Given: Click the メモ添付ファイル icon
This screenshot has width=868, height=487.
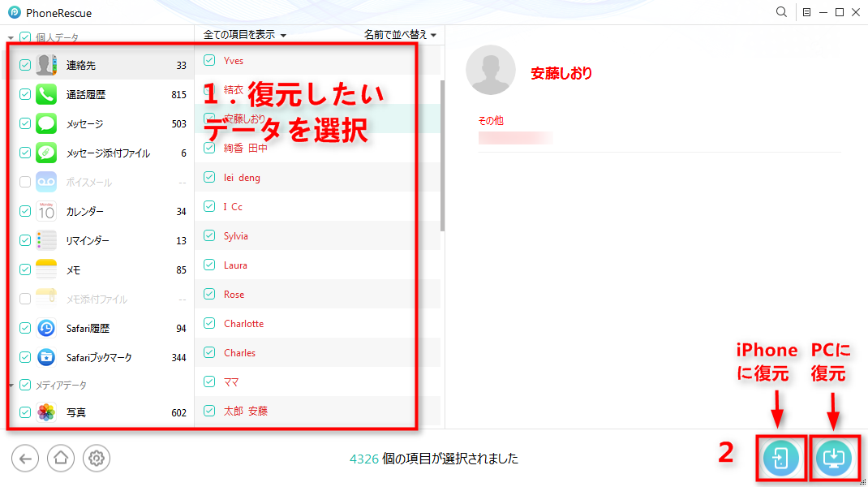Looking at the screenshot, I should (x=46, y=299).
